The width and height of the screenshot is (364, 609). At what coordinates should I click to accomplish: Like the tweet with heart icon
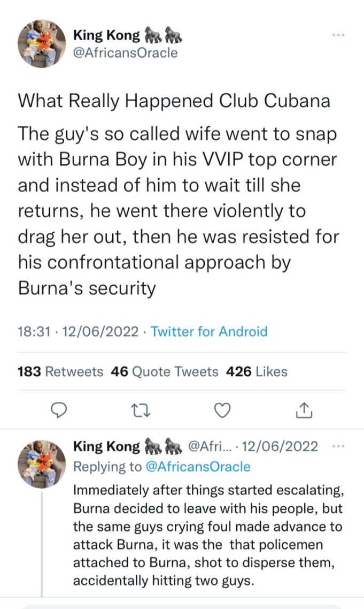[222, 410]
